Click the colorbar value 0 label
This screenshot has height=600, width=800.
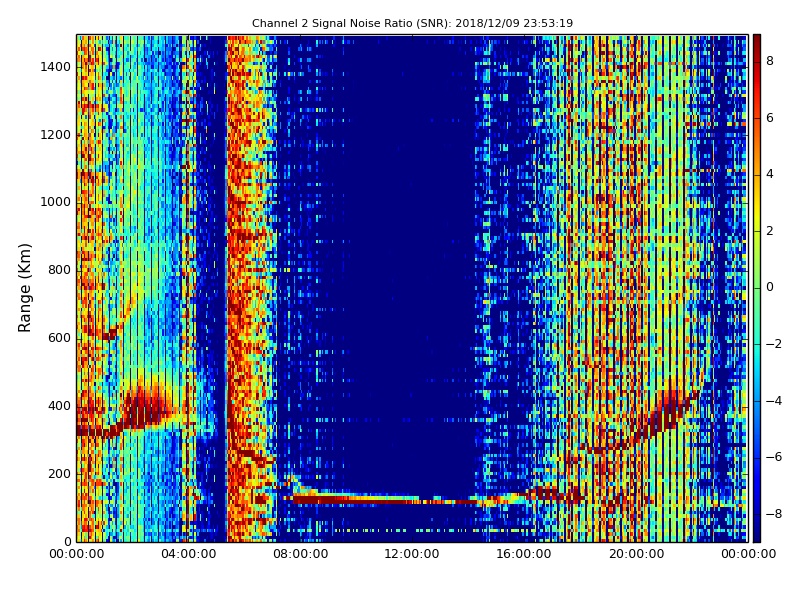click(x=770, y=287)
